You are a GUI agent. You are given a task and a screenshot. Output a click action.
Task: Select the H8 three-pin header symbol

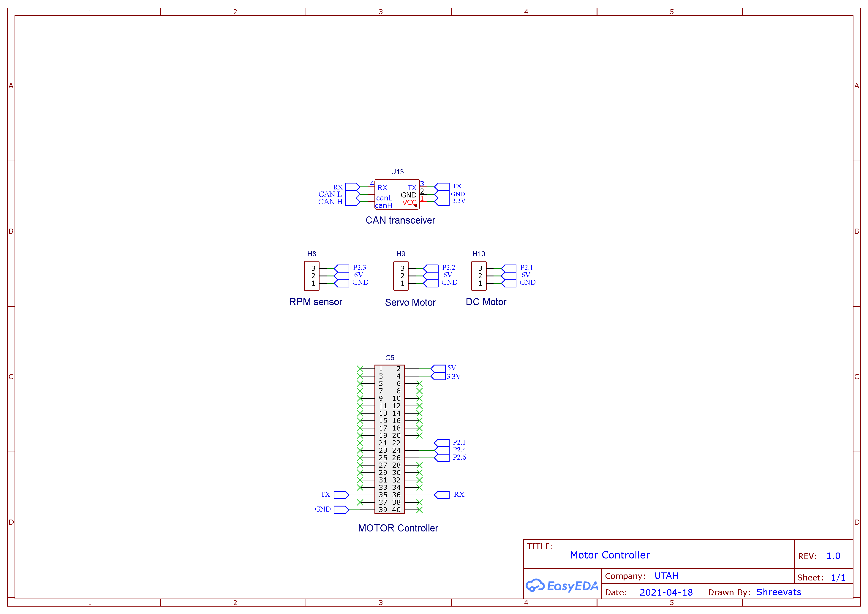click(x=312, y=276)
